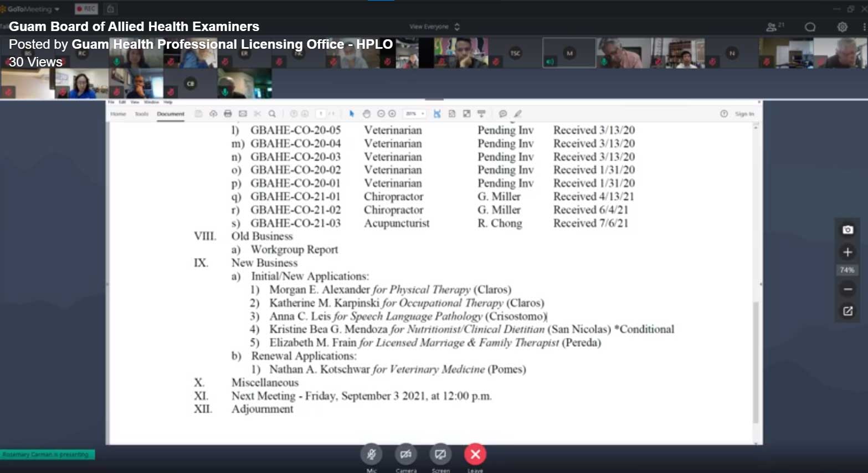Screen dimensions: 868x473
Task: Click the 74% zoom level label
Action: pos(847,270)
